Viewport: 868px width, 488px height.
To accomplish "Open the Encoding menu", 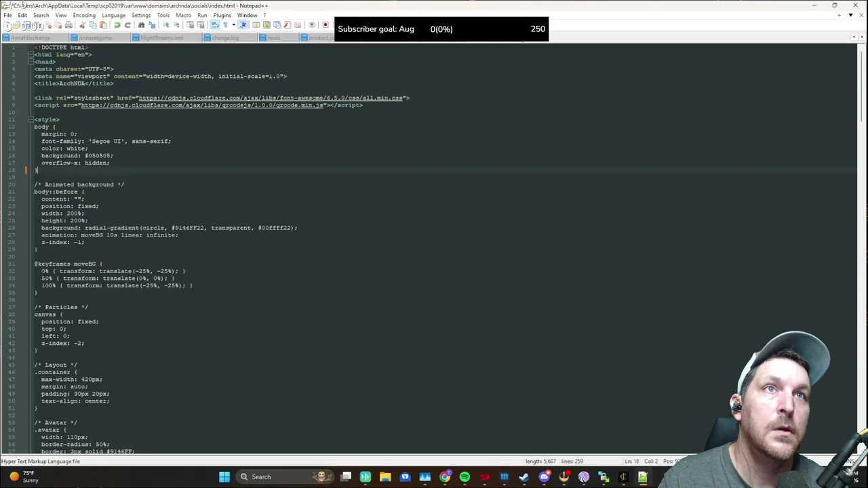I will pos(84,15).
